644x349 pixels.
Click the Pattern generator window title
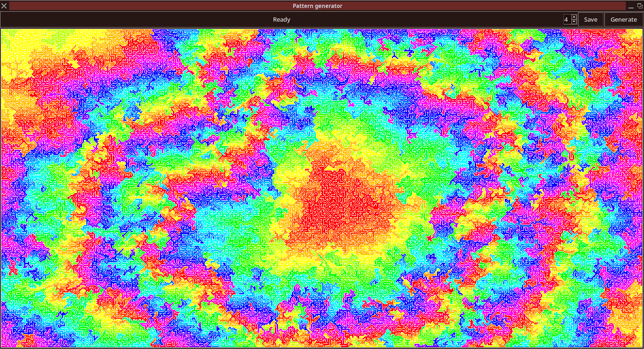point(317,6)
